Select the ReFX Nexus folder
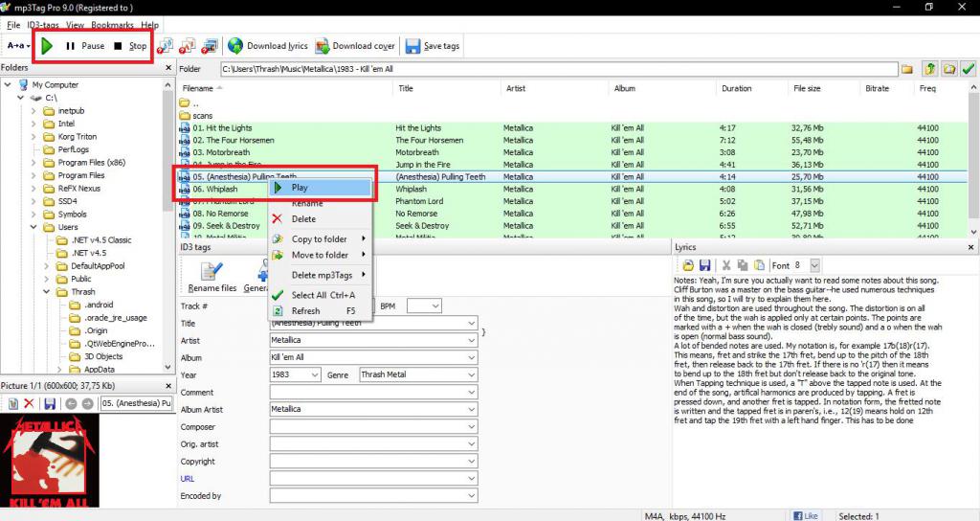 coord(78,189)
